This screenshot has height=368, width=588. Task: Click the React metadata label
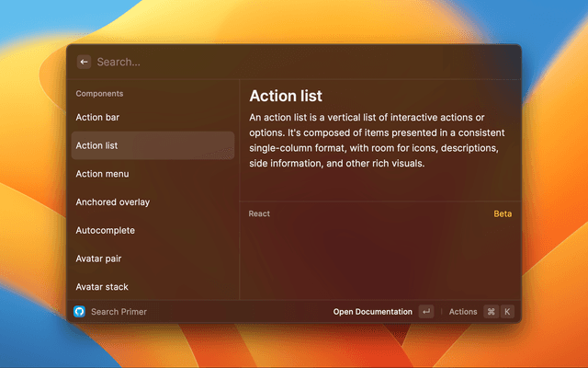pos(259,213)
